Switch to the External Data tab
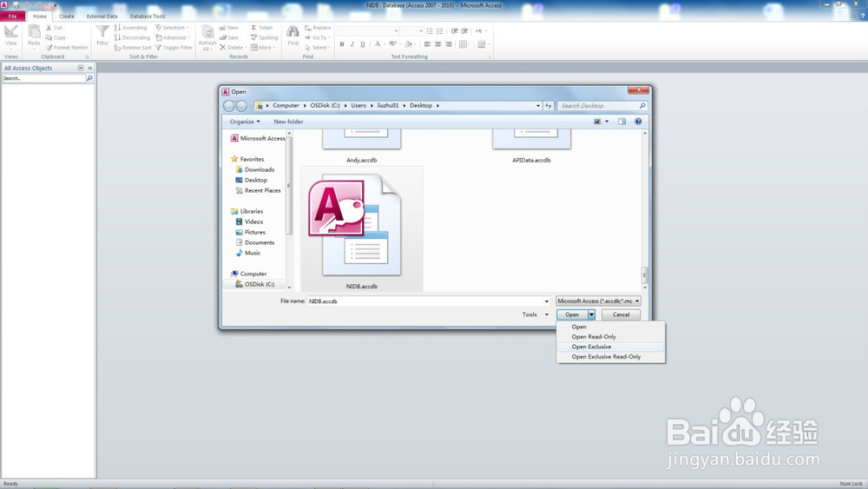 tap(102, 16)
